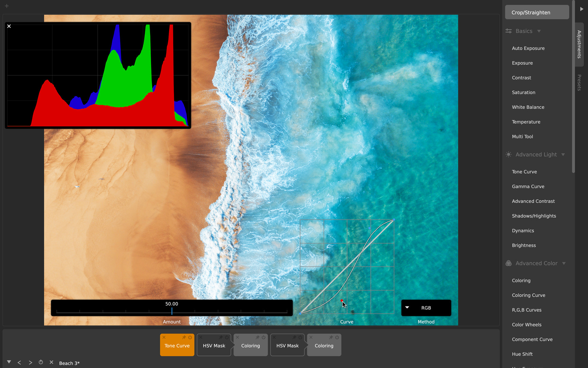Close the Beach 3 image
The width and height of the screenshot is (588, 368).
click(51, 362)
